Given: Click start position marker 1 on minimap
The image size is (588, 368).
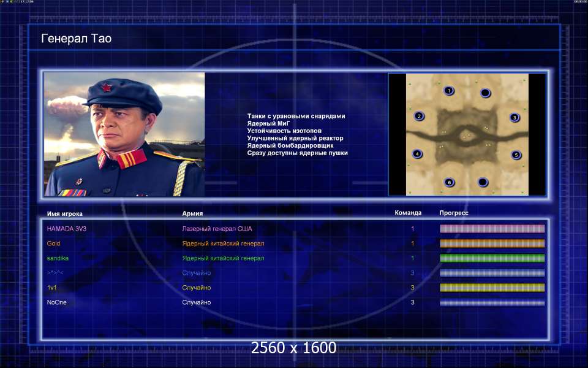Looking at the screenshot, I should (x=448, y=91).
